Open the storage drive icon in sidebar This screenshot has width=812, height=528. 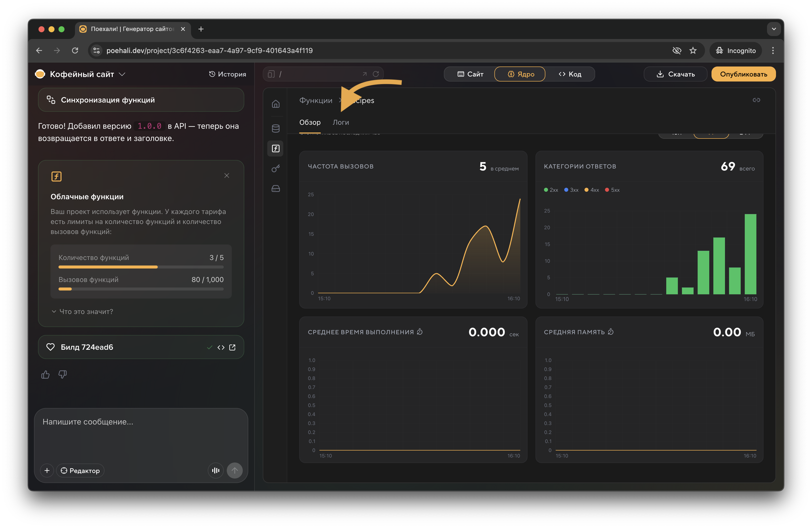click(276, 188)
